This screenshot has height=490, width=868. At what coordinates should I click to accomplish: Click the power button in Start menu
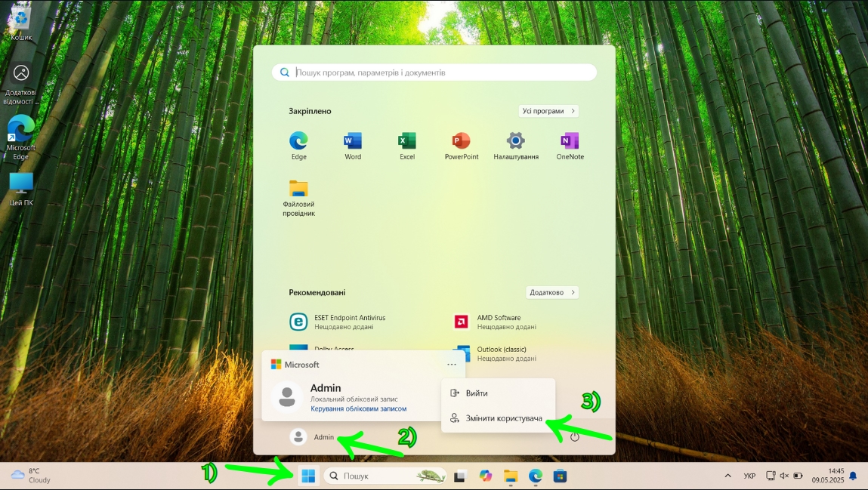(x=575, y=436)
